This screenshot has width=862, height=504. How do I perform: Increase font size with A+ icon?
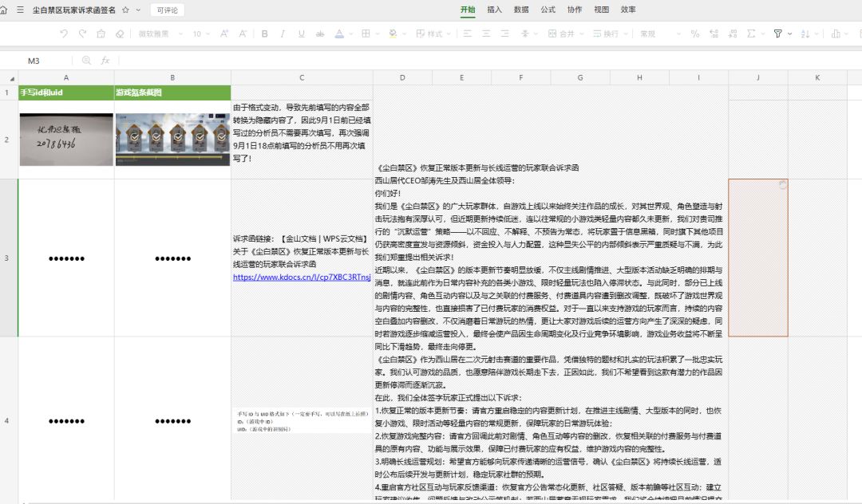[x=224, y=34]
